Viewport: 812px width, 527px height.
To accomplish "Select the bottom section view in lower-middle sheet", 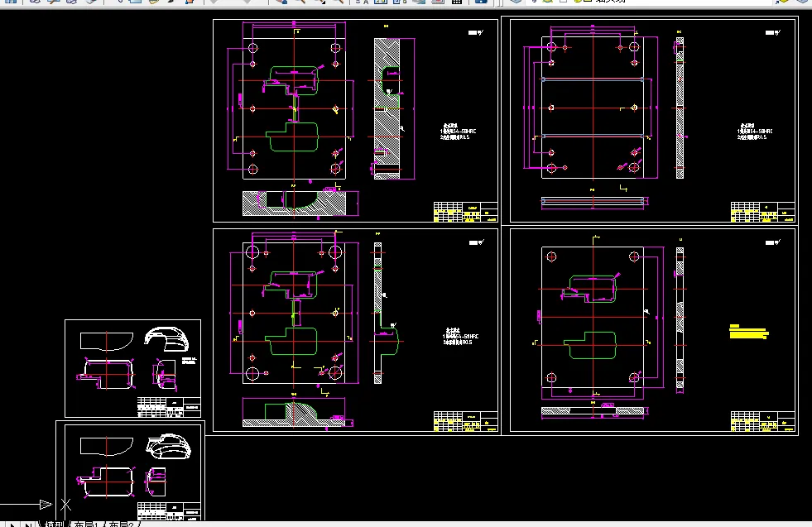I will (294, 414).
